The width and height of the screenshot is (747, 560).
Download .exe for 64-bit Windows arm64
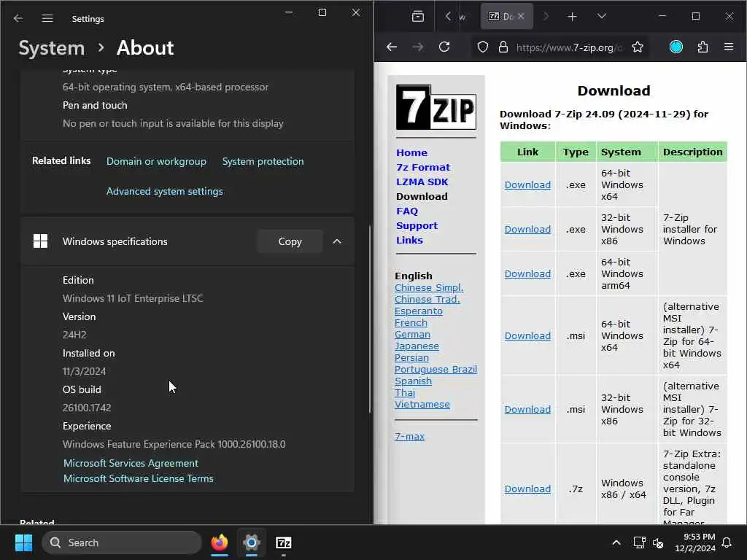coord(527,274)
